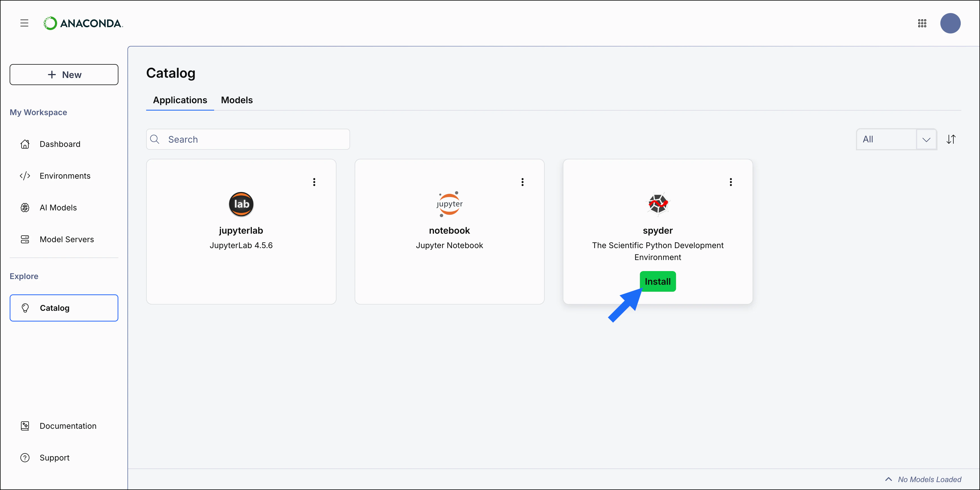This screenshot has height=490, width=980.
Task: Open jupyterlab card three-dot menu
Action: [x=314, y=182]
